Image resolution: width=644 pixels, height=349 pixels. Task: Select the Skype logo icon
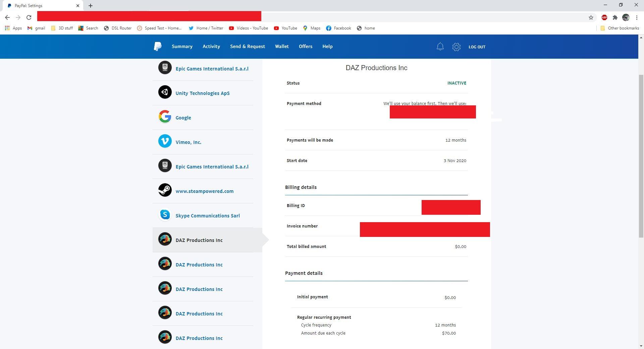coord(165,214)
